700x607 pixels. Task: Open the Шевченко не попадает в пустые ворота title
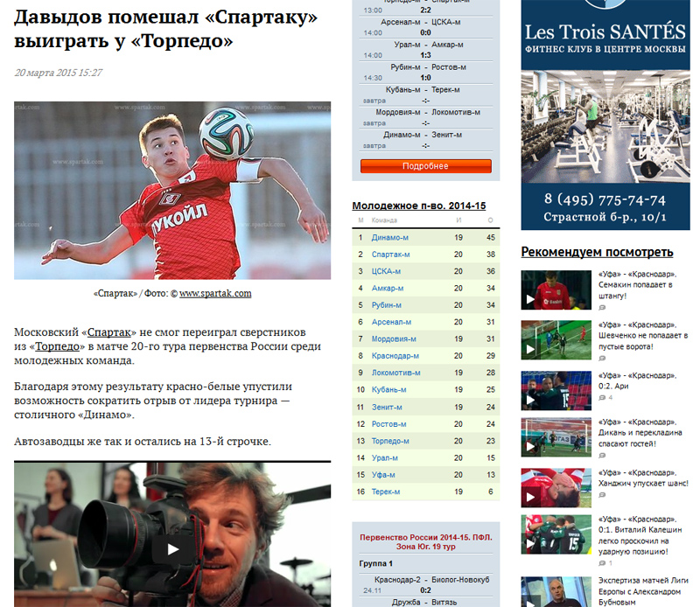pyautogui.click(x=643, y=336)
